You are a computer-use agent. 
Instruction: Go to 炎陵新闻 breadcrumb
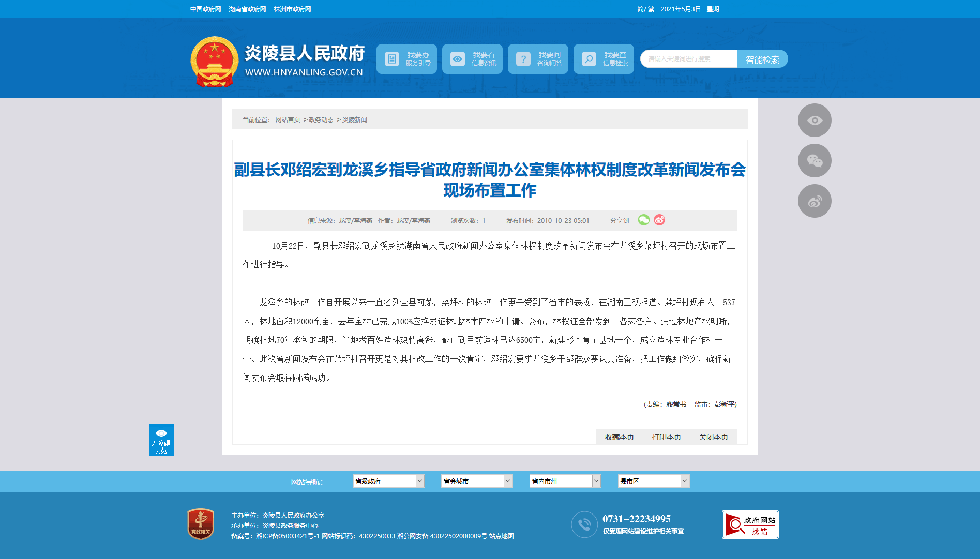click(x=355, y=120)
